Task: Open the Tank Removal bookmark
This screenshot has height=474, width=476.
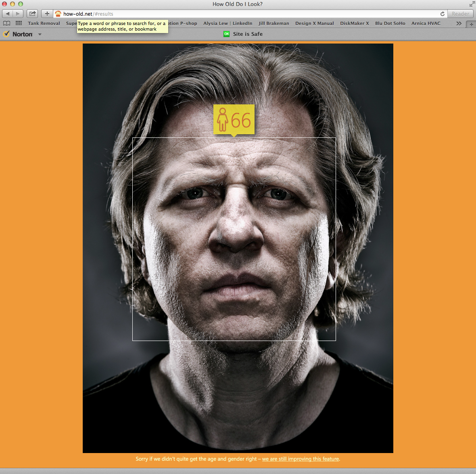Action: (44, 23)
